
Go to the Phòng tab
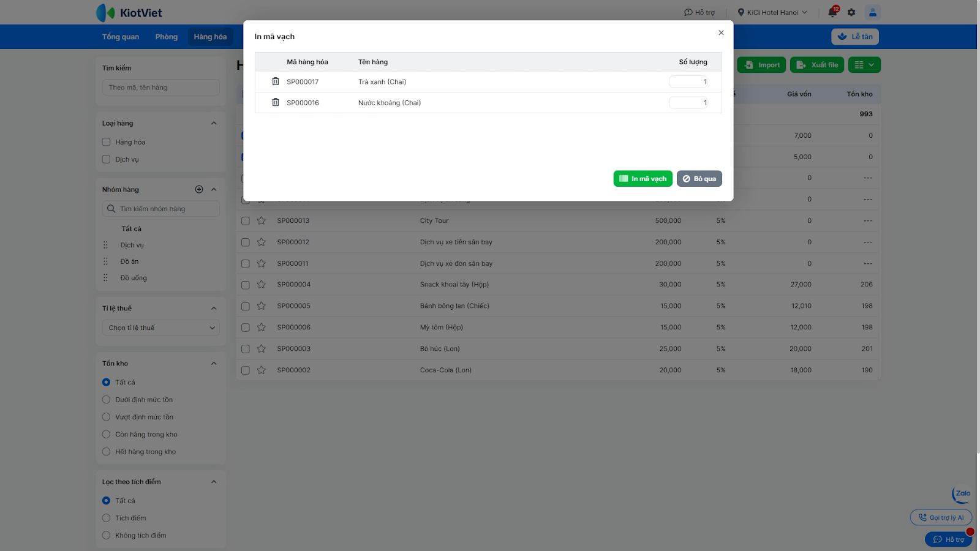point(167,37)
